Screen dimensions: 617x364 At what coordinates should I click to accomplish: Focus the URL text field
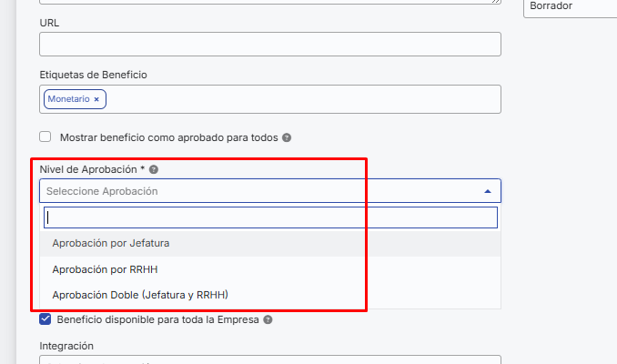pos(270,44)
